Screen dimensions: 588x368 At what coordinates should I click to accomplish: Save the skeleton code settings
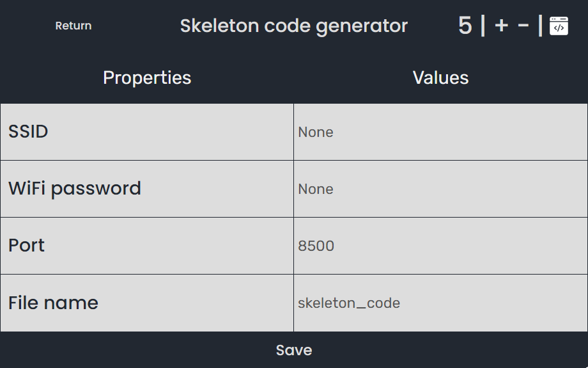pos(294,350)
